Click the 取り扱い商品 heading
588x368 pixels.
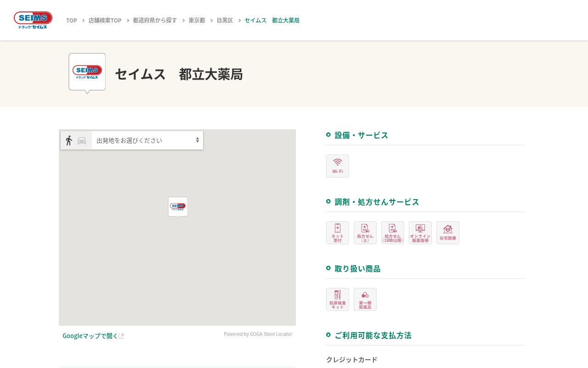click(x=357, y=269)
